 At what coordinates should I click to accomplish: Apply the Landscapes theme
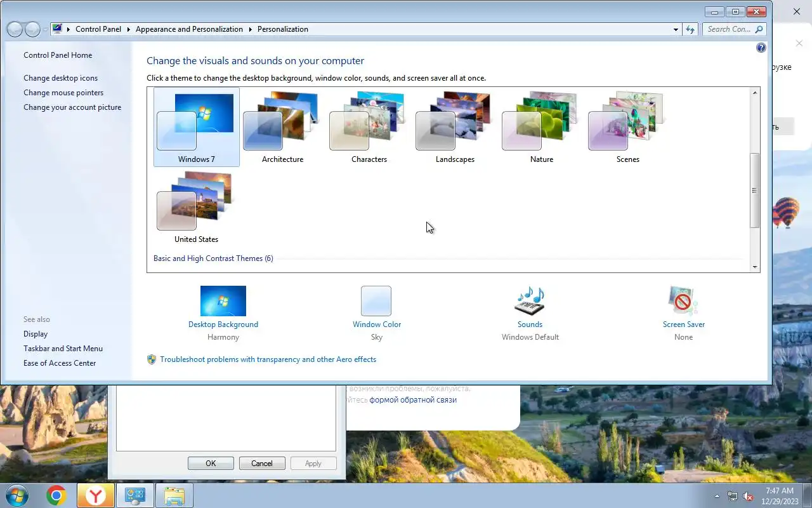[x=455, y=128]
